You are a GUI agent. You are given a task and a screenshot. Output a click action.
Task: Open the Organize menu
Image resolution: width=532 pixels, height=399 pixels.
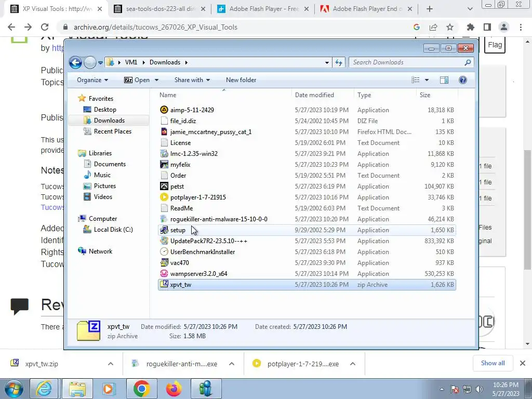(92, 80)
